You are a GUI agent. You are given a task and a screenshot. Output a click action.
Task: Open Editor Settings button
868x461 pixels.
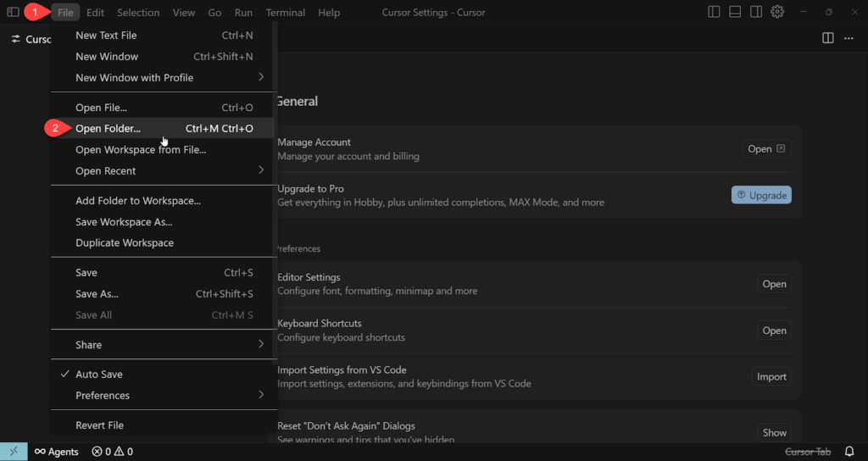coord(774,284)
